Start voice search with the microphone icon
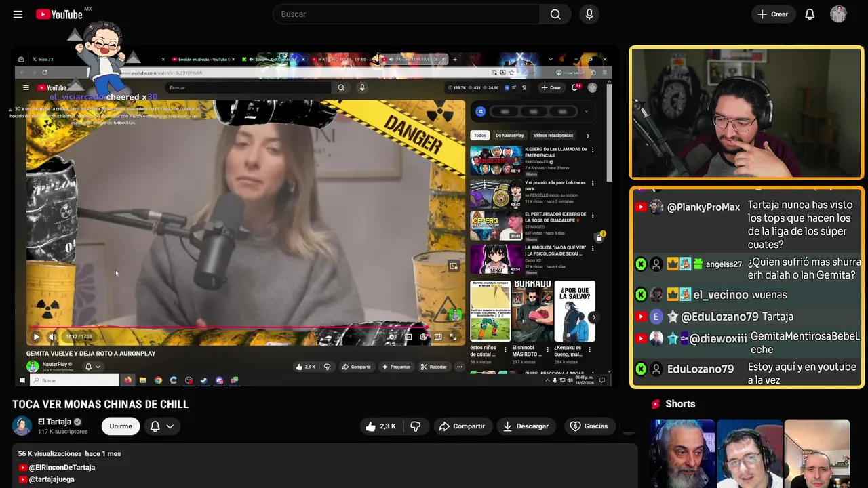 click(589, 14)
